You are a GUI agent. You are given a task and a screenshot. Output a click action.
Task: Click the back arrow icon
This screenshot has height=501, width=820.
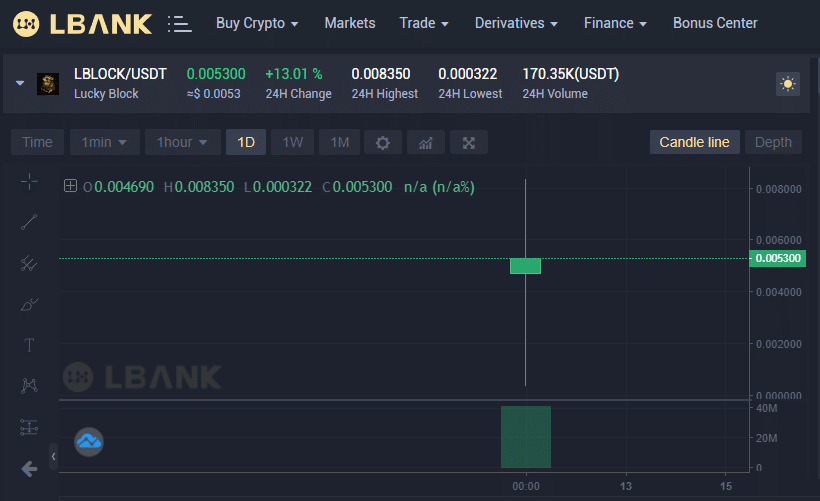pos(29,469)
